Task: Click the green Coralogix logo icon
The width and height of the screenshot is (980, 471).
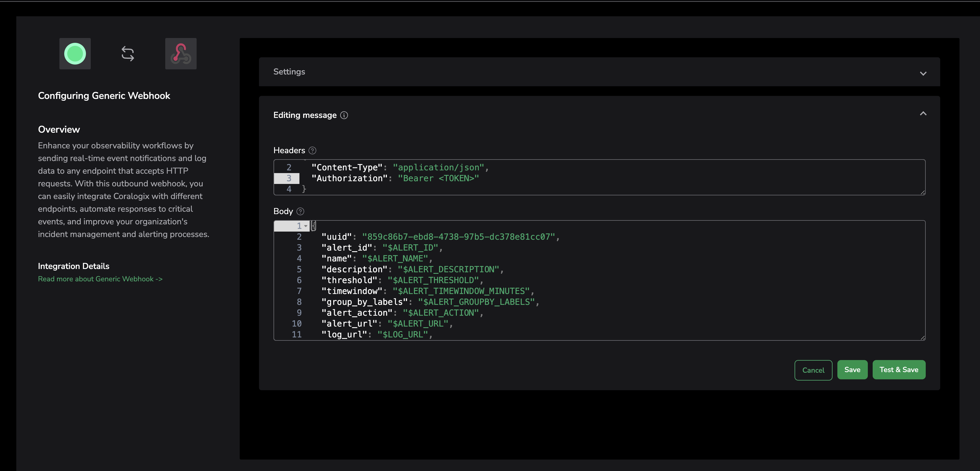Action: [x=75, y=54]
